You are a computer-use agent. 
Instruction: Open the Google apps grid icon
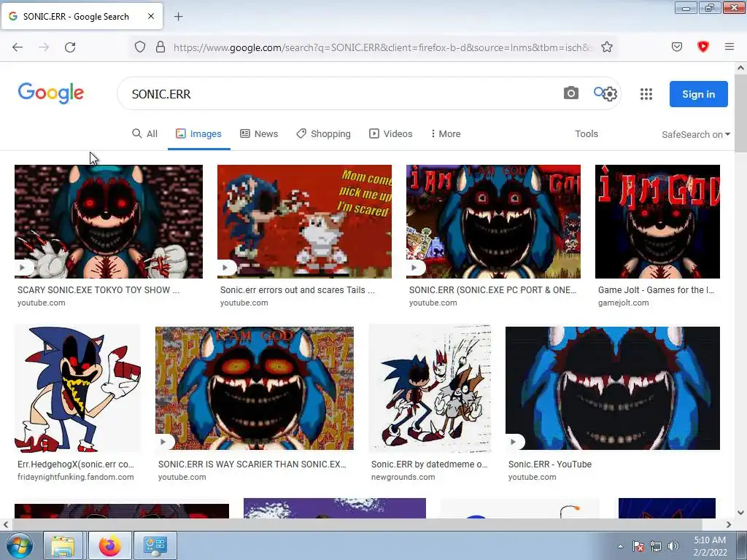coord(646,94)
